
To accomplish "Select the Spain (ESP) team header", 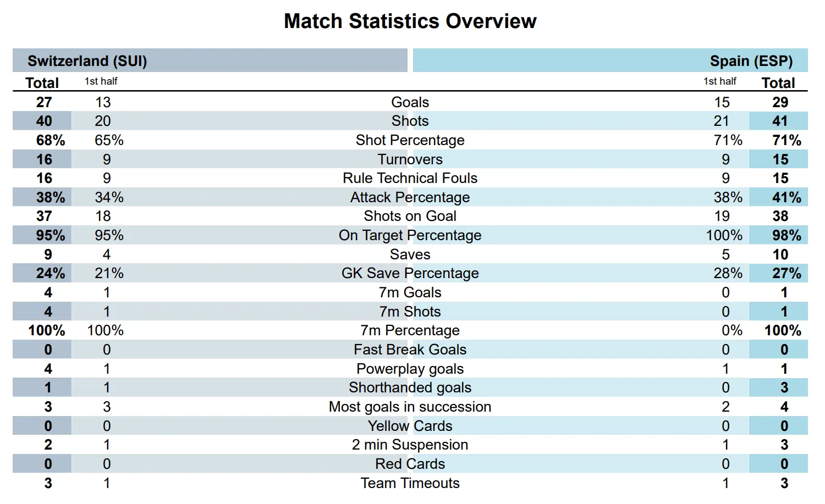I will click(751, 61).
